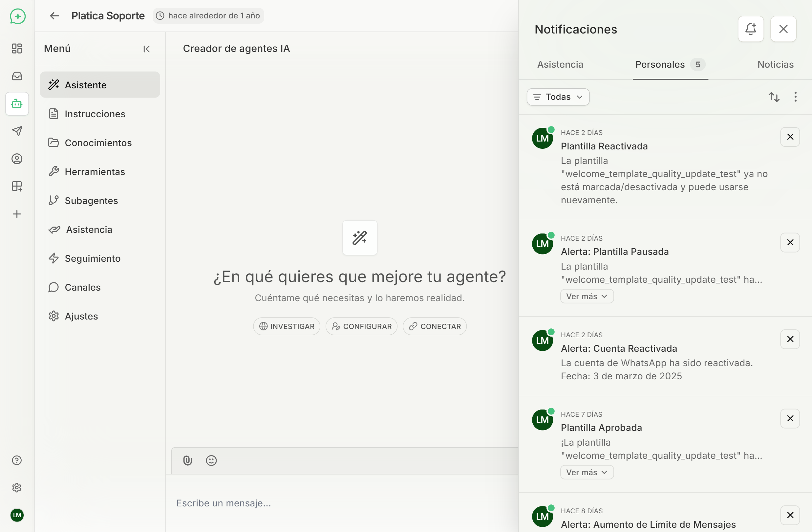Open the notifications three-dot options menu
Screen dimensions: 812x532
tap(795, 97)
